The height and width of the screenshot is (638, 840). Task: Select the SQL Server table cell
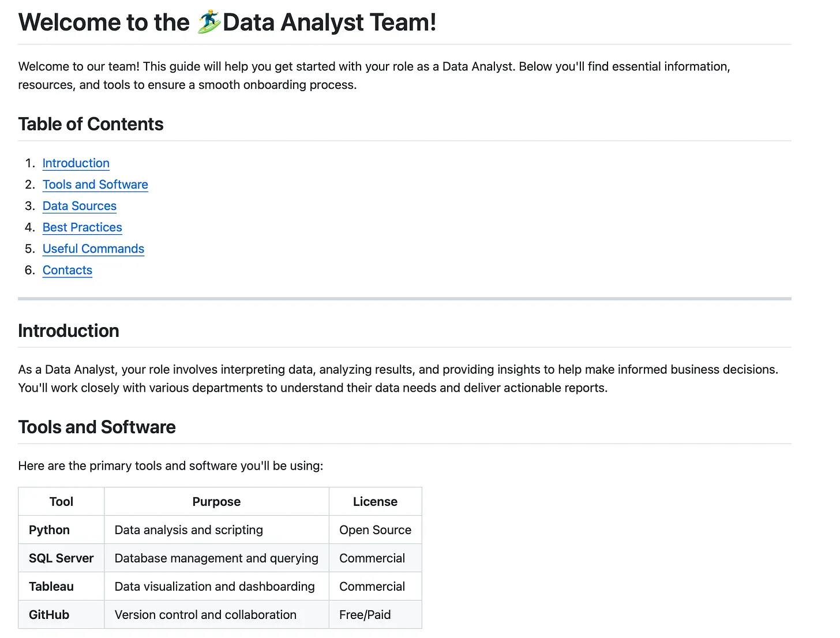61,558
